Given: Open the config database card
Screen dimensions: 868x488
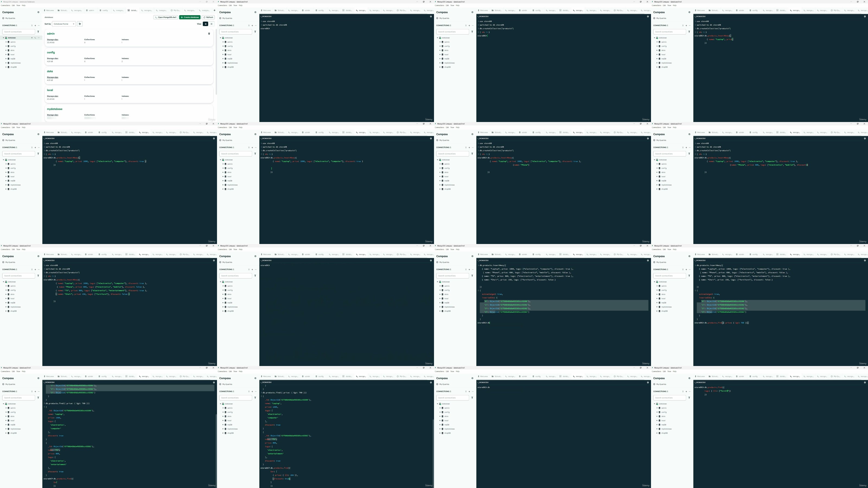Looking at the screenshot, I should [51, 53].
